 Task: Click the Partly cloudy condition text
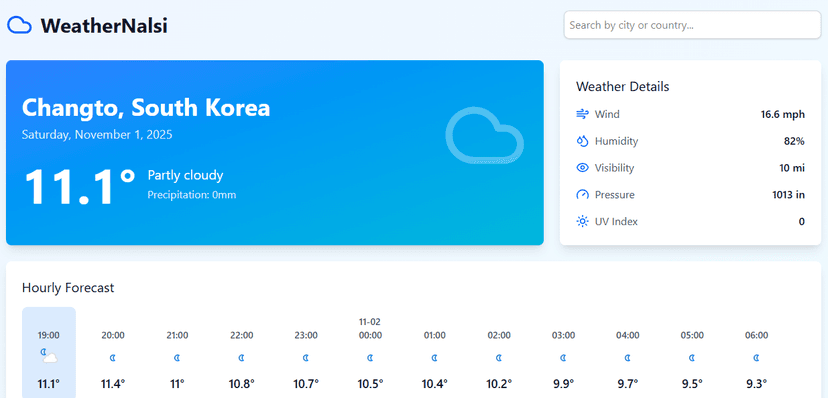(x=185, y=175)
